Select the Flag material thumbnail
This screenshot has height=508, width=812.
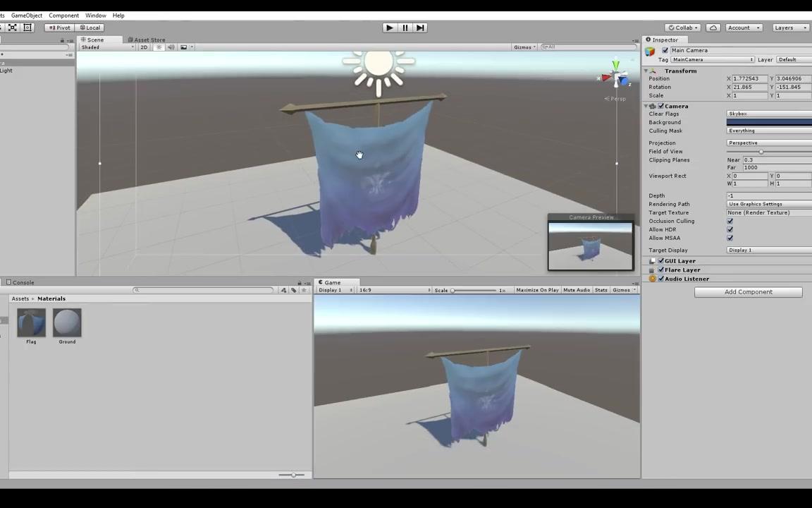tap(31, 322)
